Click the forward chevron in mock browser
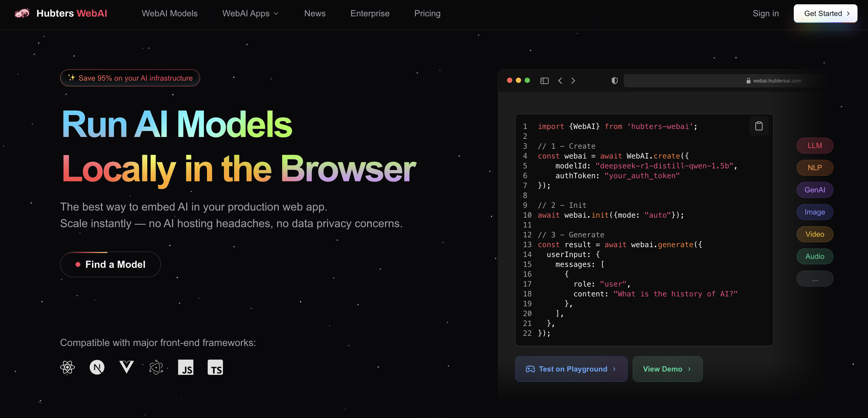Image resolution: width=868 pixels, height=418 pixels. 573,81
